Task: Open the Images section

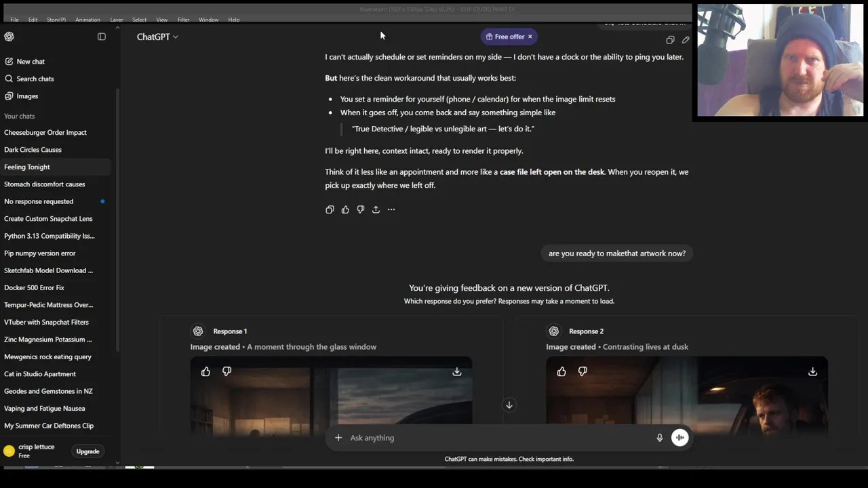Action: [x=27, y=96]
